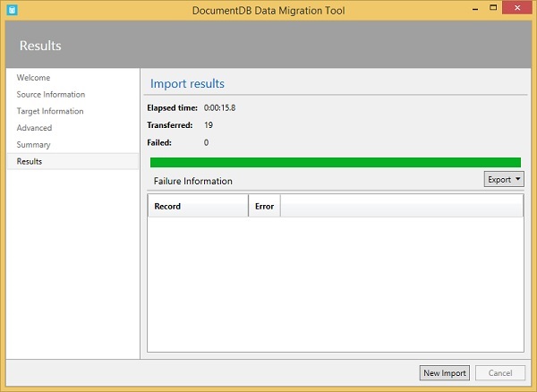Go to the Welcome step

coord(34,78)
